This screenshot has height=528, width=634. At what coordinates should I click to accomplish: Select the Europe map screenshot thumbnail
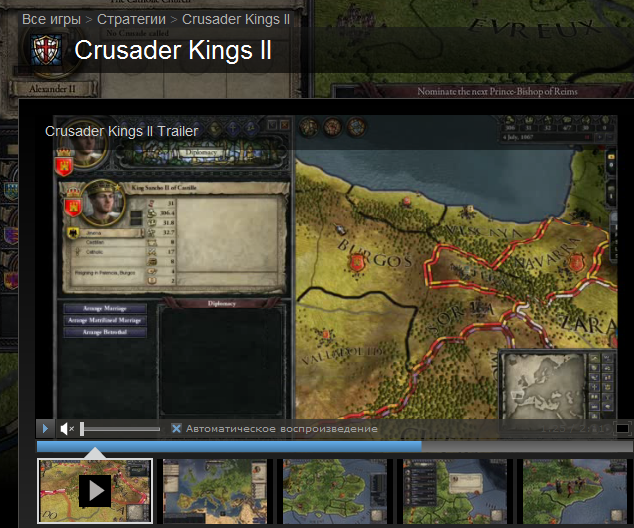coord(215,491)
